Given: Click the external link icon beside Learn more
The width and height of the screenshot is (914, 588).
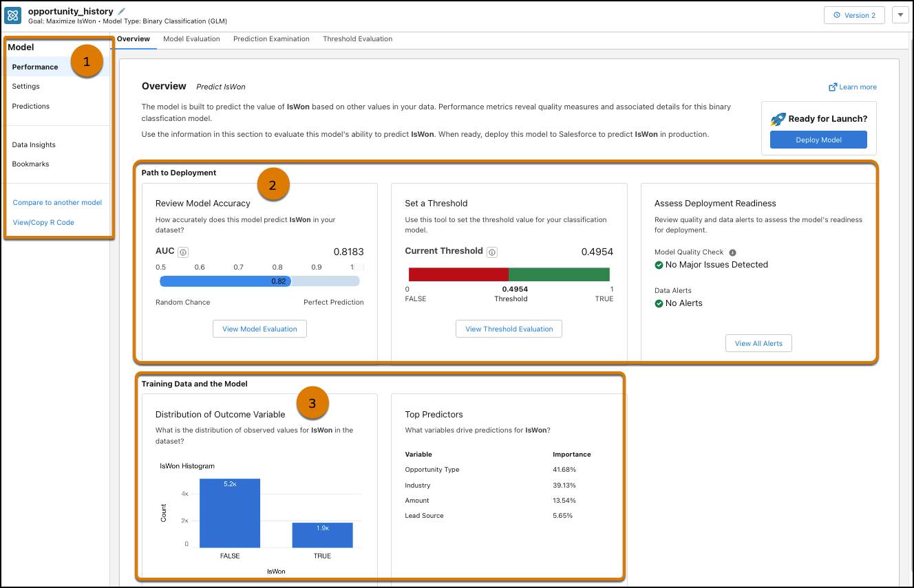Looking at the screenshot, I should point(832,87).
